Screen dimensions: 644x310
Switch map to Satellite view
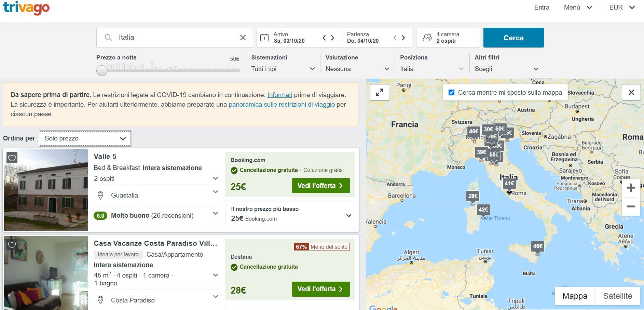pos(617,296)
